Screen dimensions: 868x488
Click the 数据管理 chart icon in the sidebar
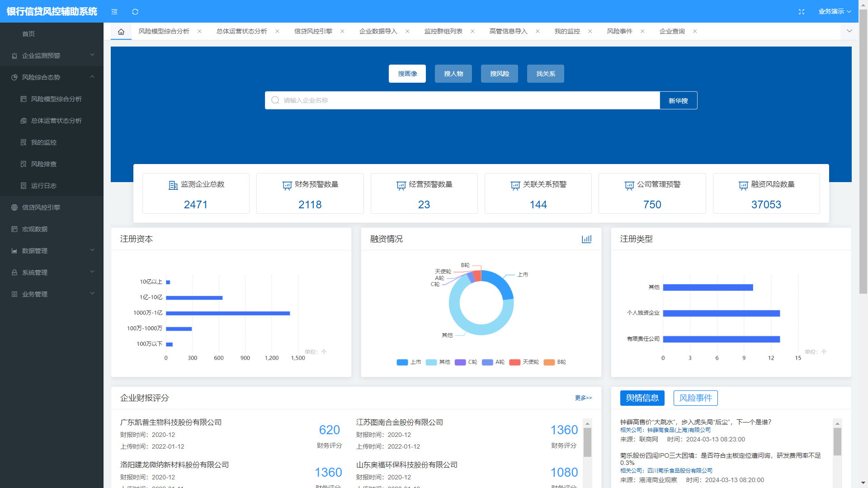14,251
